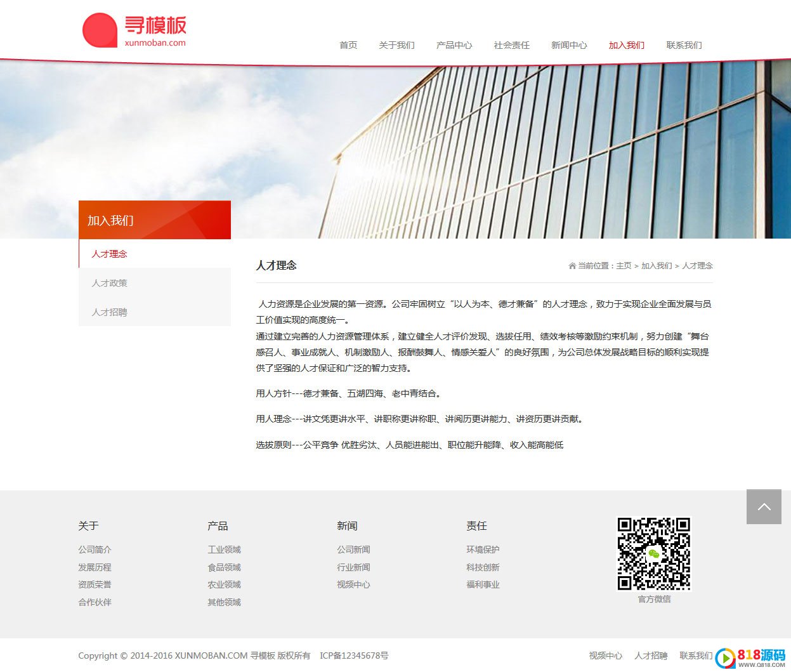Click 视频中心 in the bottom bar
The width and height of the screenshot is (791, 672).
click(x=605, y=656)
